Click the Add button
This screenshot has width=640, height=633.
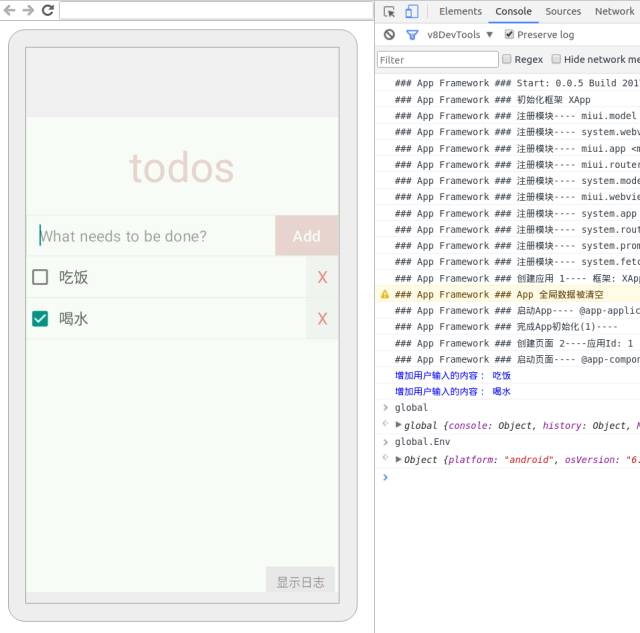[307, 235]
